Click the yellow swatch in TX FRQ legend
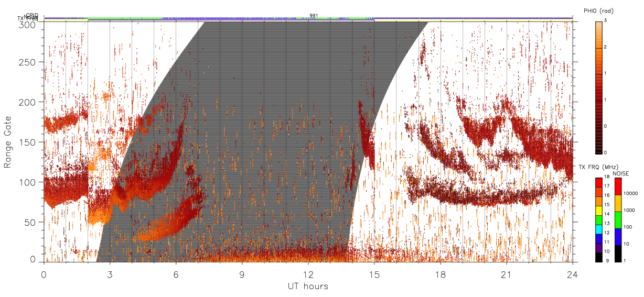The image size is (644, 297). pos(599,210)
